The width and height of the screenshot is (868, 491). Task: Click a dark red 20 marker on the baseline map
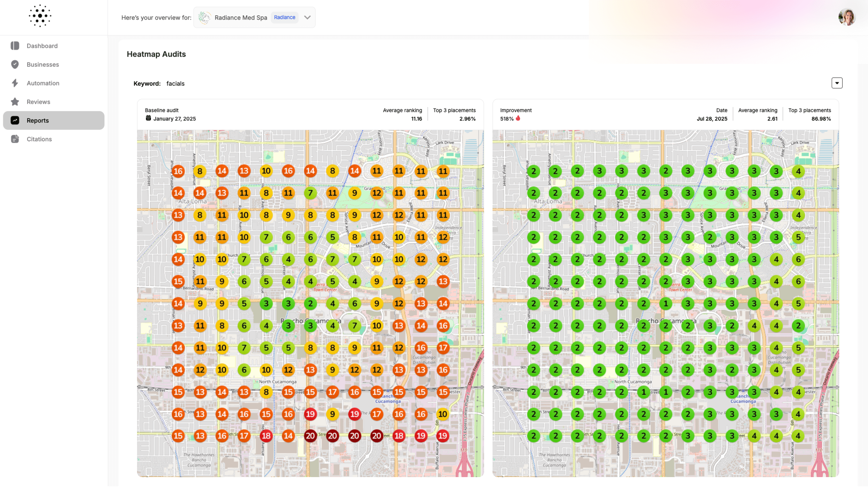[310, 436]
